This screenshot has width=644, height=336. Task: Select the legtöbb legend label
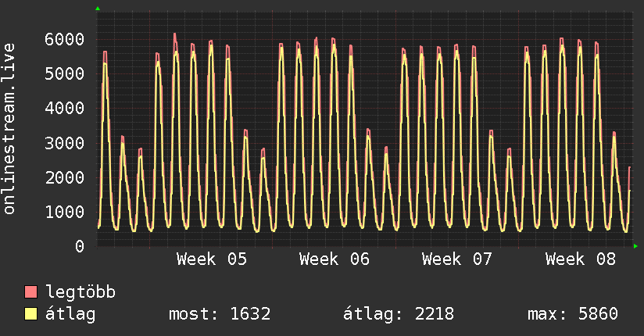click(x=80, y=292)
